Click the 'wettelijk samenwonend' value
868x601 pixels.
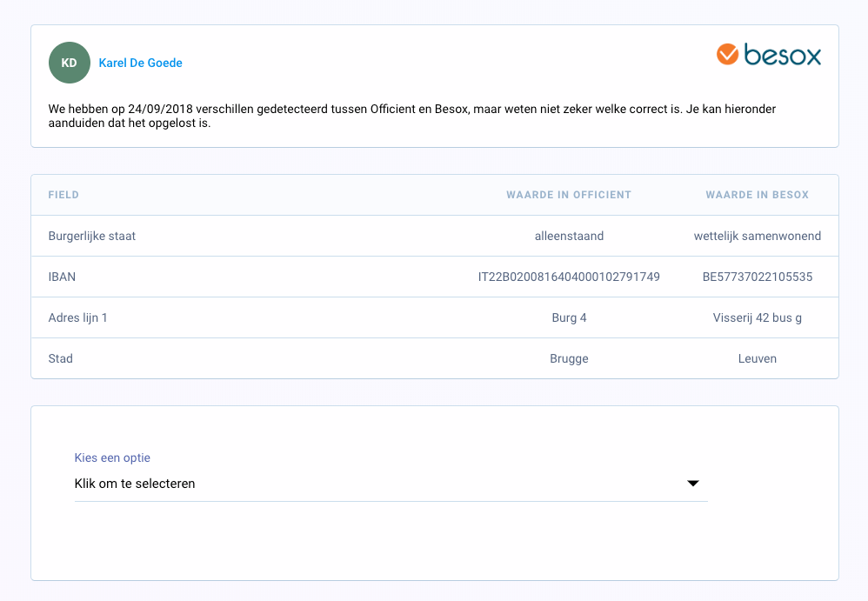(758, 236)
